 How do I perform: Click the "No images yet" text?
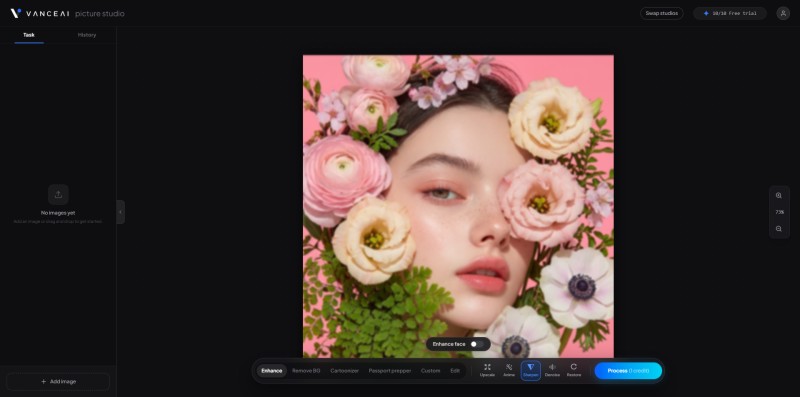point(58,213)
